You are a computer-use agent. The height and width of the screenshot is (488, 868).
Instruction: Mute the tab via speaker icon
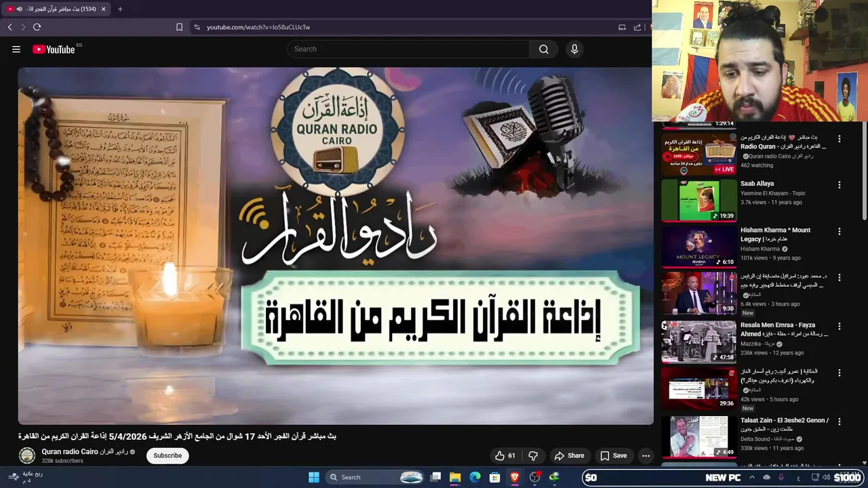(19, 9)
